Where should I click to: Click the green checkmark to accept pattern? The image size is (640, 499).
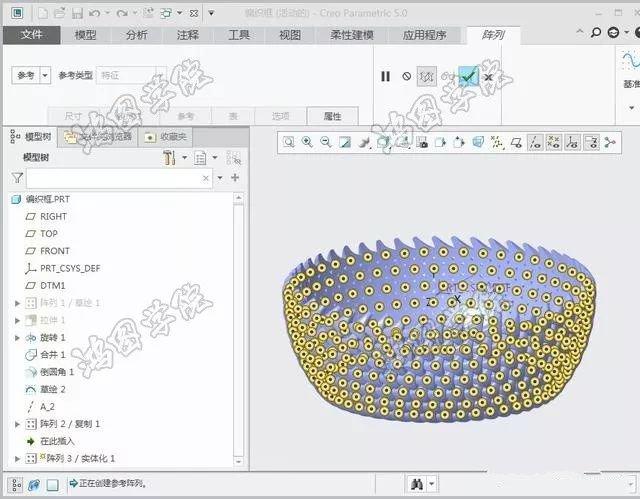(467, 76)
